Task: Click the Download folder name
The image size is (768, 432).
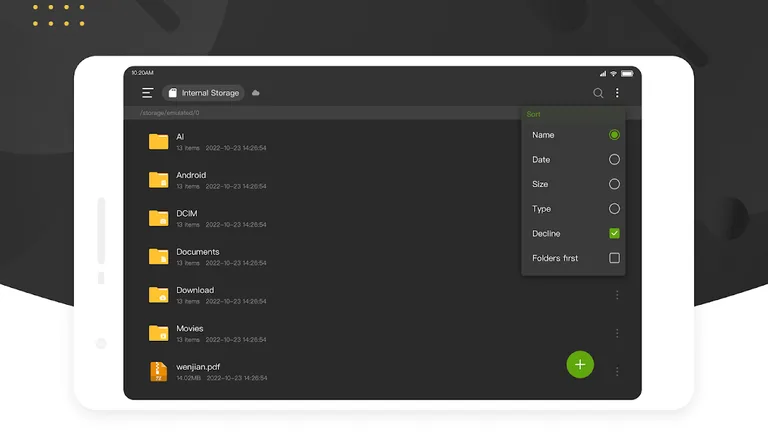Action: point(195,290)
